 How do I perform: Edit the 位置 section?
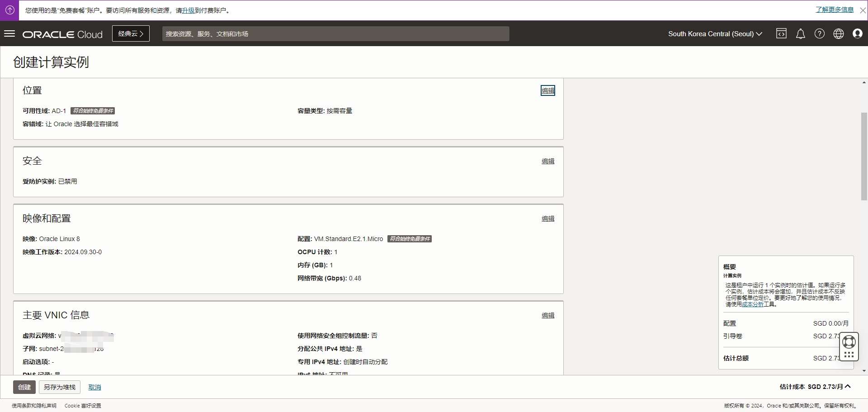548,90
